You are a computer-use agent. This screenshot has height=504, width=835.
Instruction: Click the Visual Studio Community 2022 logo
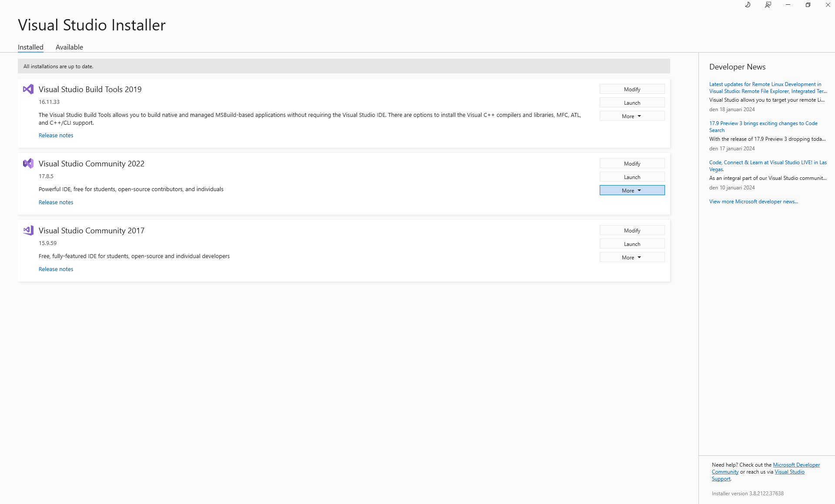click(x=28, y=163)
